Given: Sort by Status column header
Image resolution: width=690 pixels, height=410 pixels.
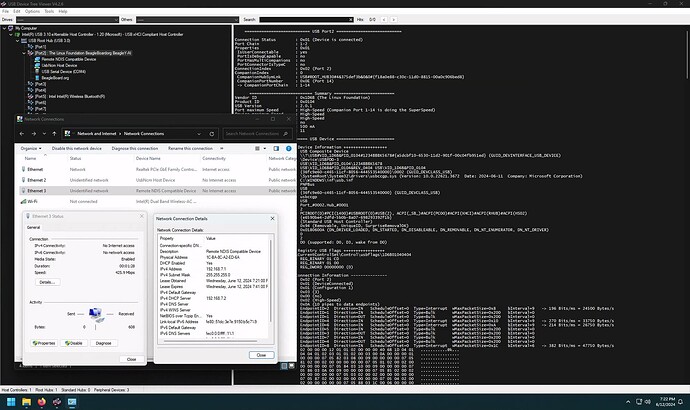Looking at the screenshot, I should [75, 158].
